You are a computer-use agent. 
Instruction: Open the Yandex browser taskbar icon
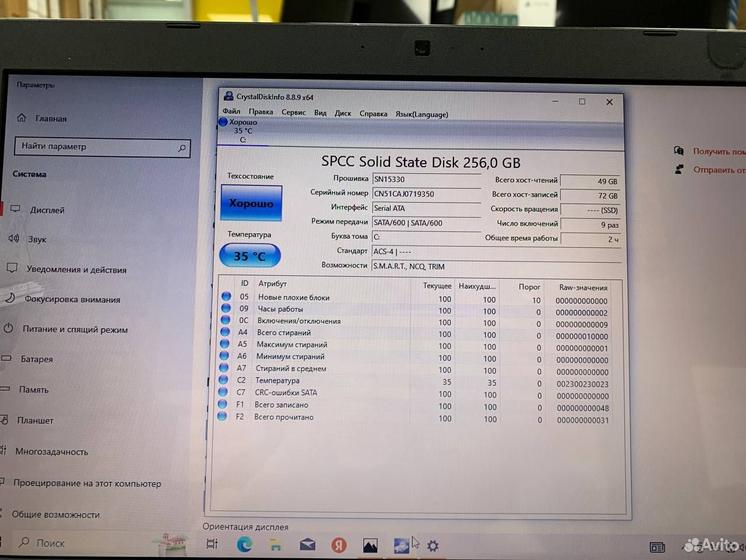(339, 545)
